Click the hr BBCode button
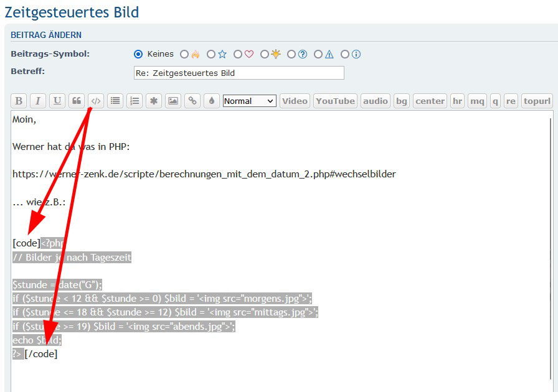The height and width of the screenshot is (392, 558). click(x=457, y=101)
